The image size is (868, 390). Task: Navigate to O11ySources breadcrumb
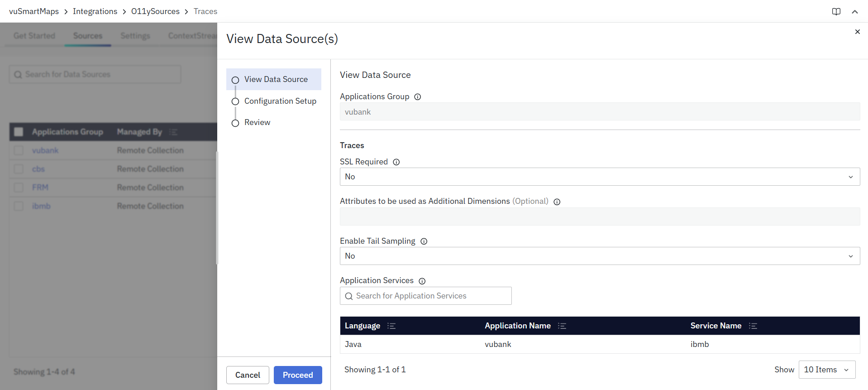pos(155,11)
